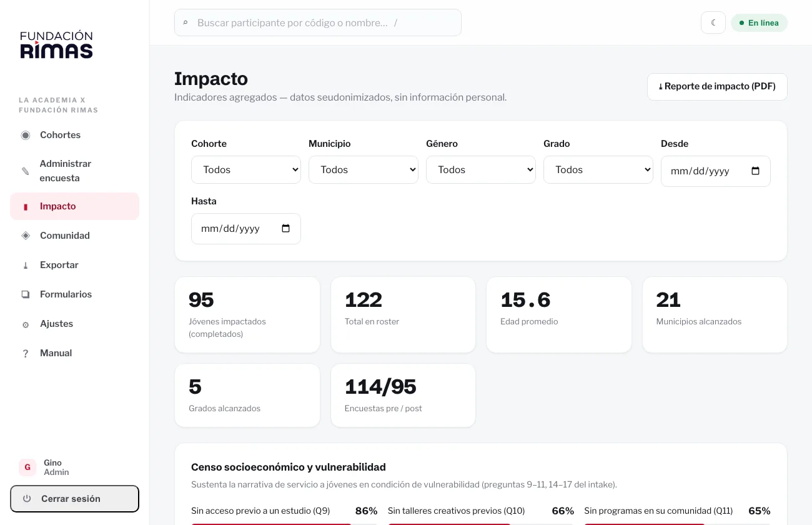Open the Grado dropdown
812x525 pixels.
point(598,169)
